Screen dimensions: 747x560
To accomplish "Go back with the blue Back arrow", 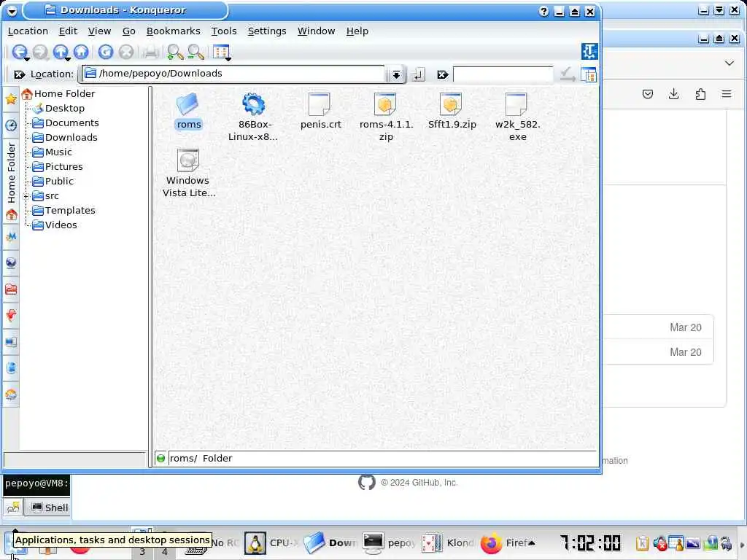I will click(19, 52).
